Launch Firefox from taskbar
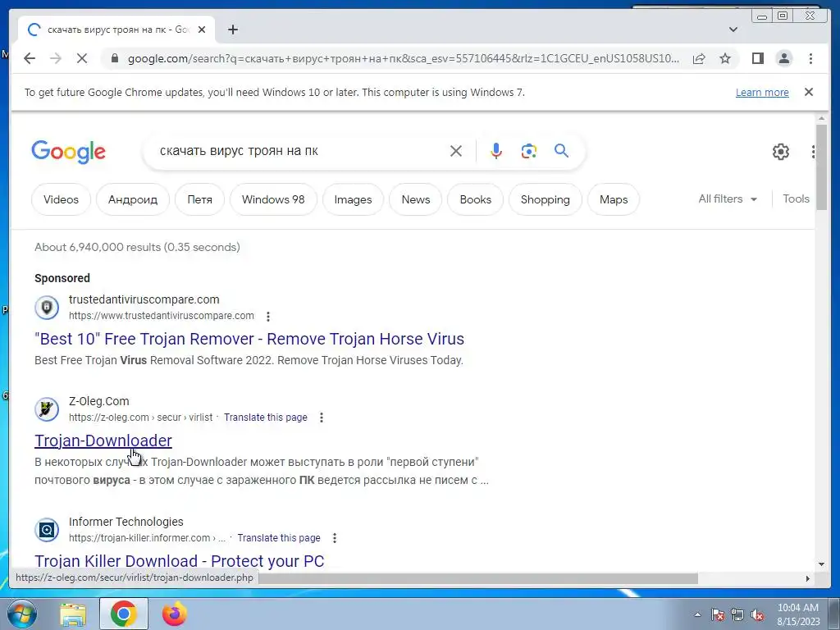840x630 pixels. 174,614
